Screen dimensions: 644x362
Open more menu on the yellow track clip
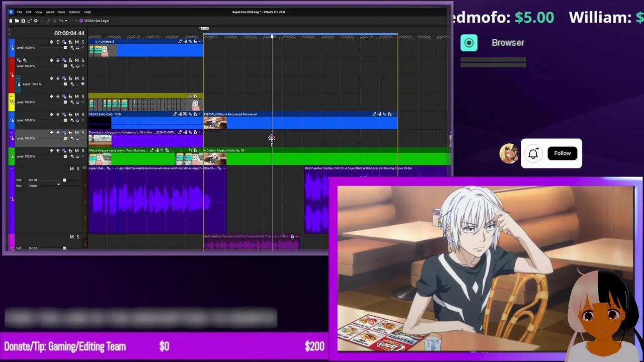click(201, 96)
